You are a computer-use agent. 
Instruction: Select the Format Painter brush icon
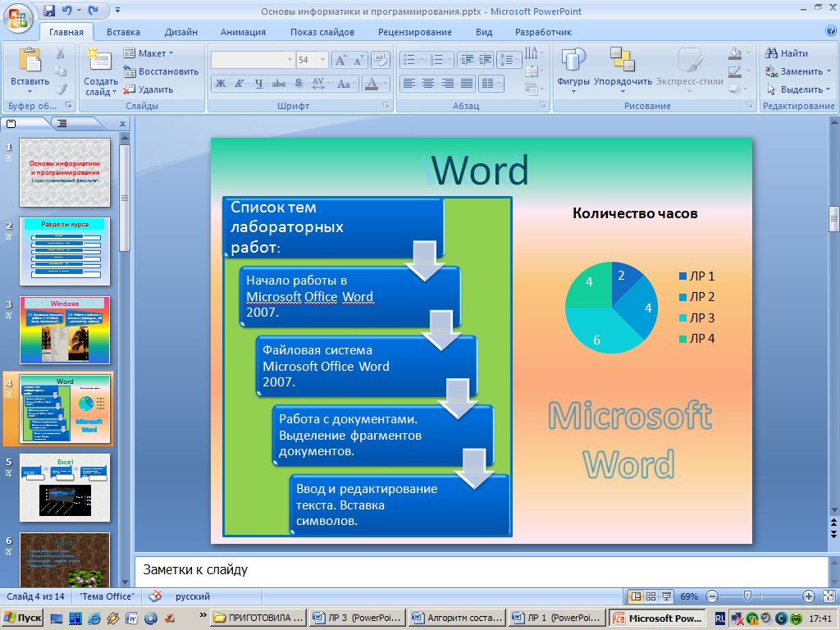click(61, 89)
